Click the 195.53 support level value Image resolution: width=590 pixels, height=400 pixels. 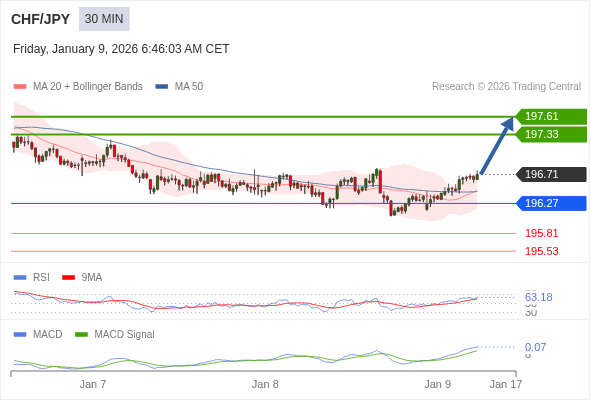pyautogui.click(x=542, y=251)
